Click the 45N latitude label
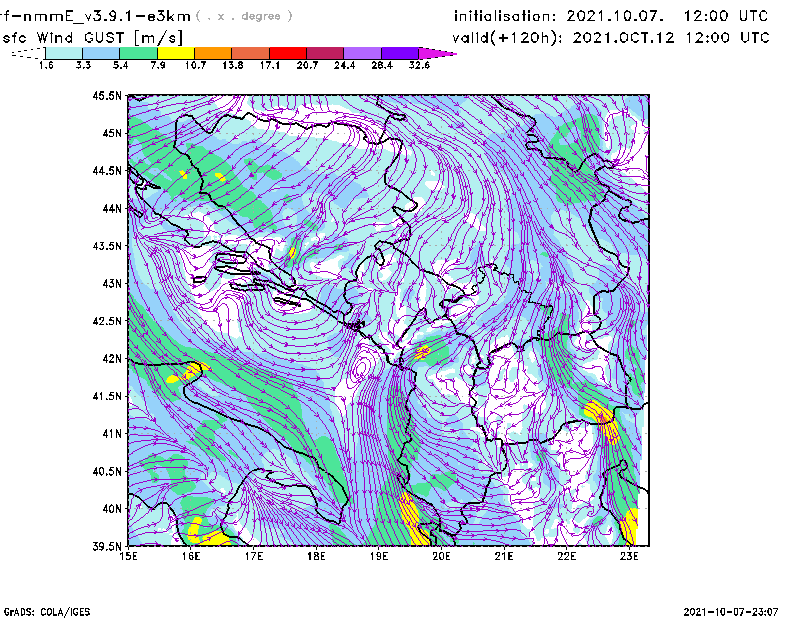800x618 pixels. point(112,133)
